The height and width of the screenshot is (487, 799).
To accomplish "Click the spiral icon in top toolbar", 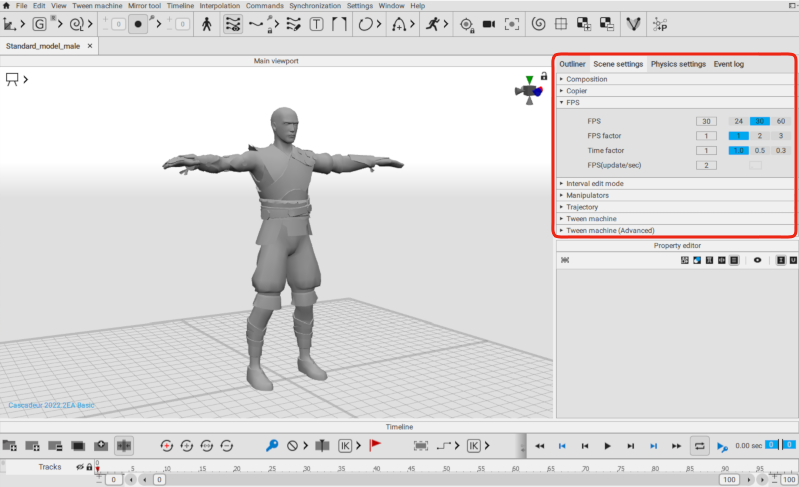I will click(x=538, y=23).
